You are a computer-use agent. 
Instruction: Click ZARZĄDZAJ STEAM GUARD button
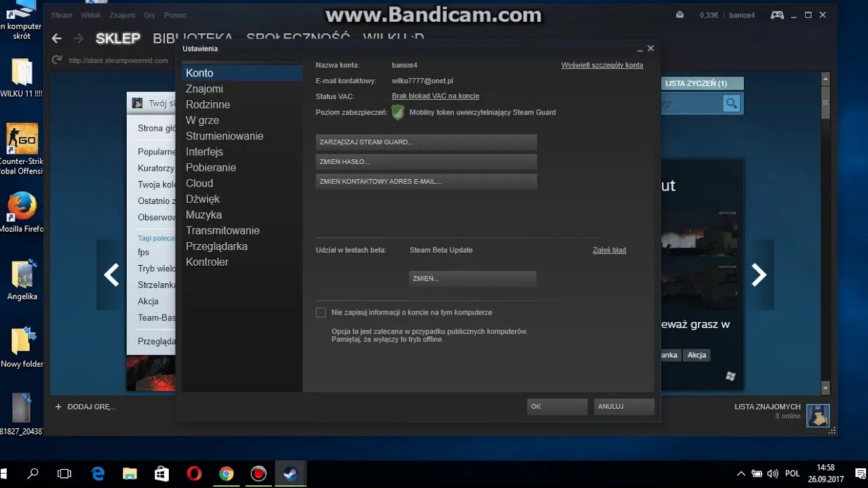pos(426,142)
